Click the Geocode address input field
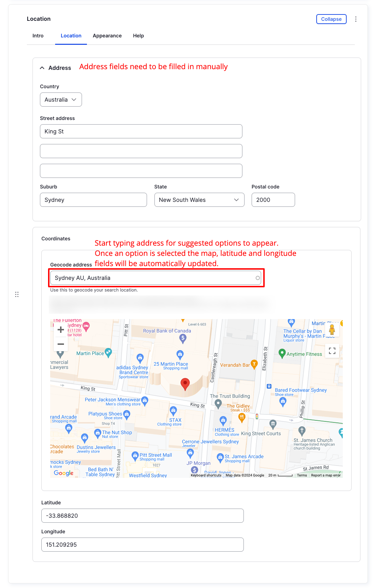This screenshot has width=382, height=588. (155, 278)
